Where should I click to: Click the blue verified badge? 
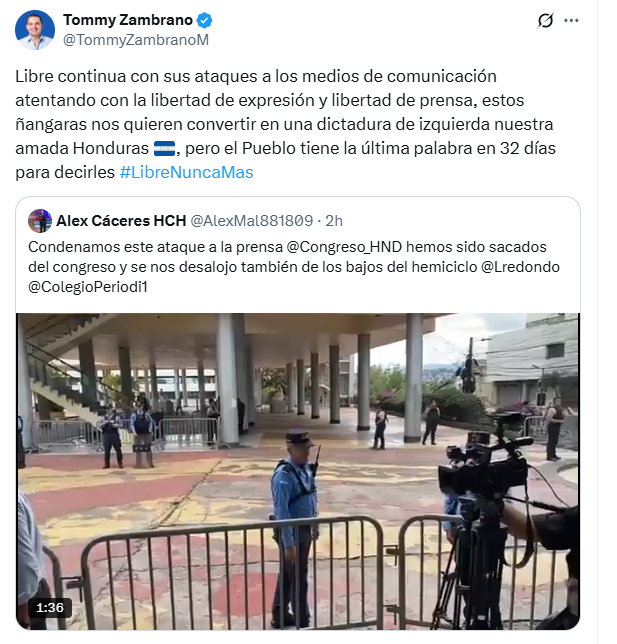(204, 20)
